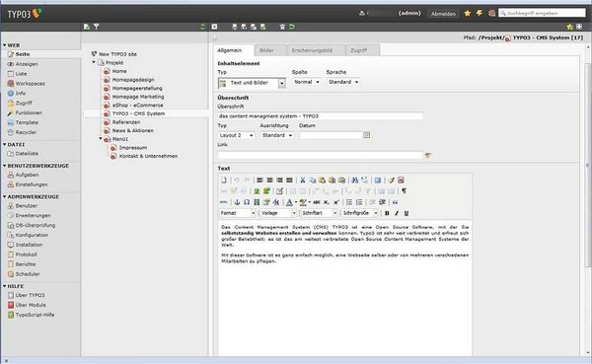Toggle bold formatting in the text editor
The height and width of the screenshot is (364, 592).
click(387, 213)
